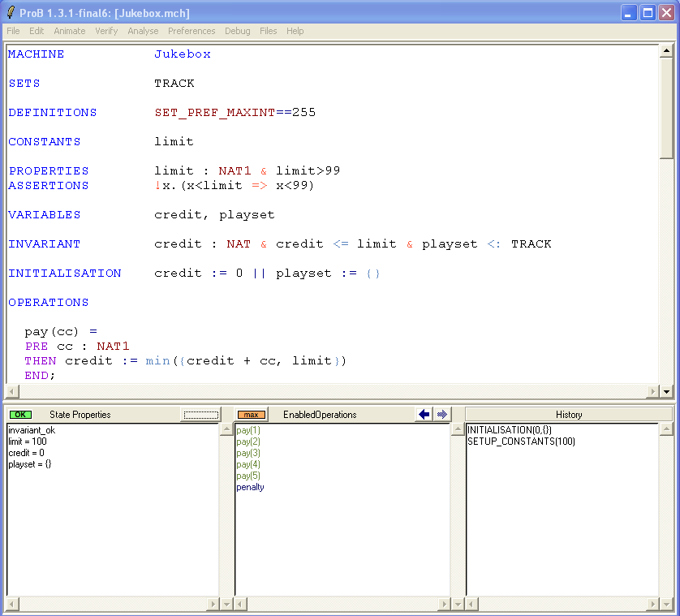Open the Preferences menu
Image resolution: width=680 pixels, height=616 pixels.
coord(192,31)
